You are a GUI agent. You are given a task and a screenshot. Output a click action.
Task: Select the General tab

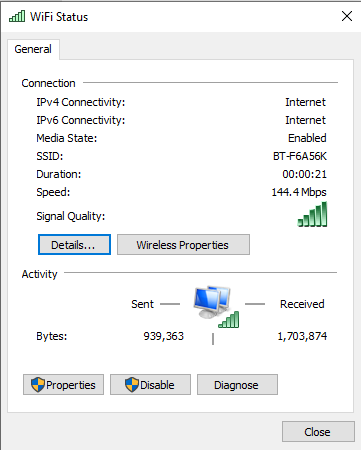(33, 49)
